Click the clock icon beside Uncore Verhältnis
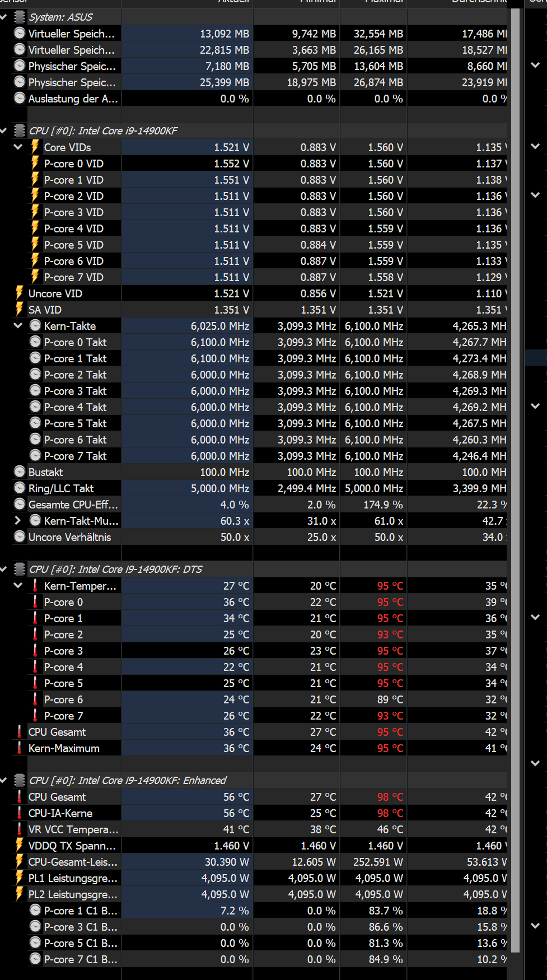 point(20,536)
